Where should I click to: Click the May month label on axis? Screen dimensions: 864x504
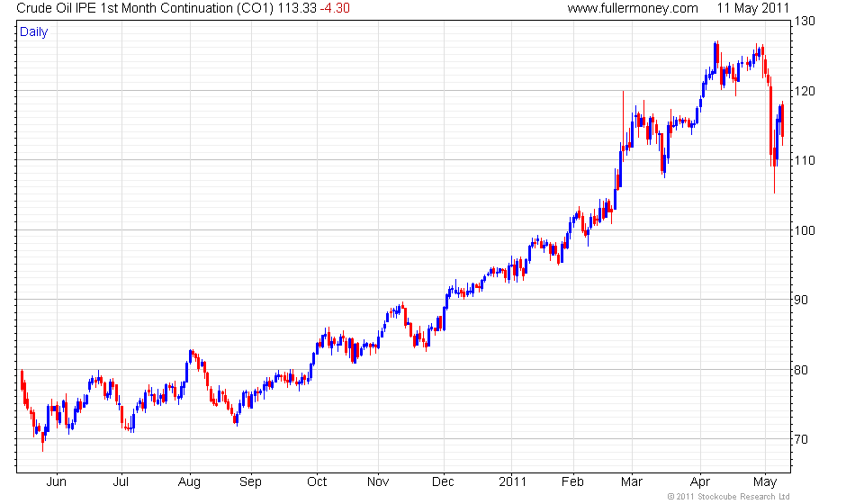(x=765, y=482)
